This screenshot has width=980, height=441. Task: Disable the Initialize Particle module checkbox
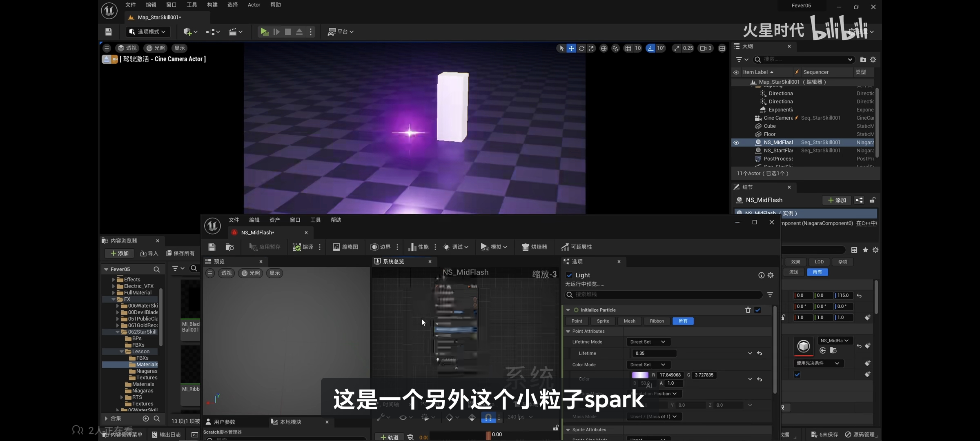click(757, 310)
